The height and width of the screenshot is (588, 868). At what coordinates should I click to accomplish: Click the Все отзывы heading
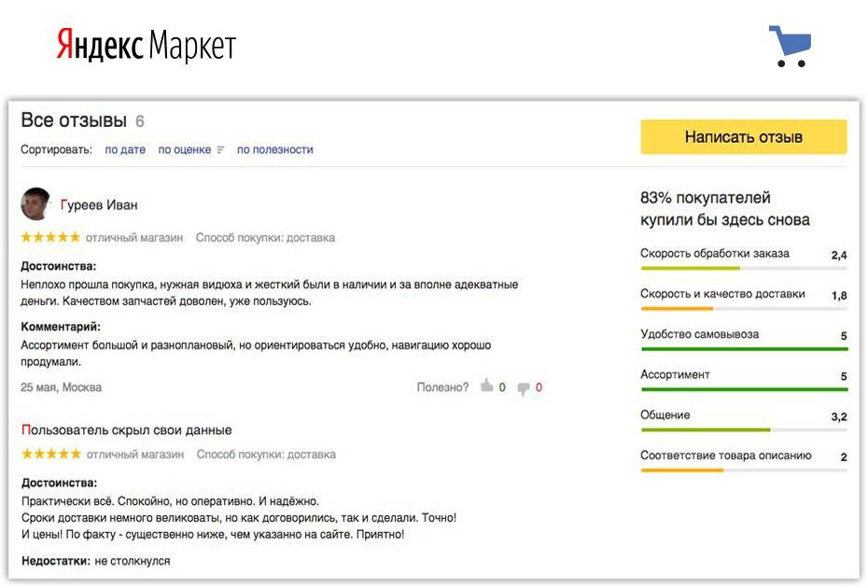click(74, 120)
